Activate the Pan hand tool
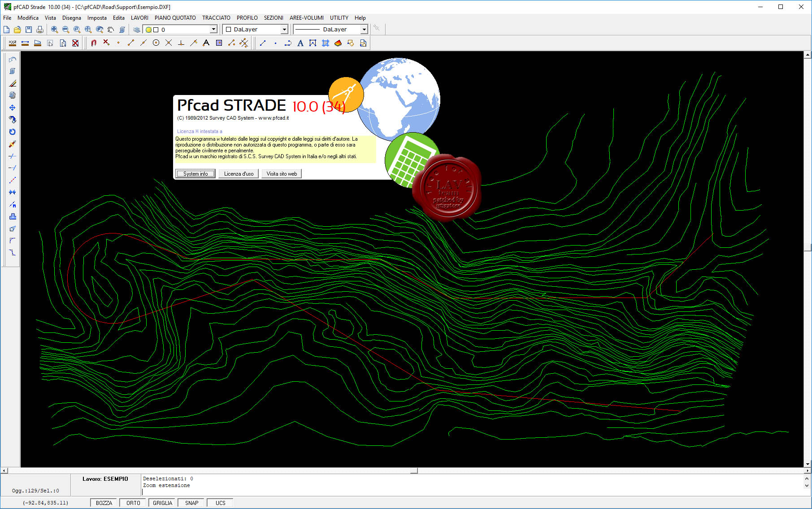 111,30
